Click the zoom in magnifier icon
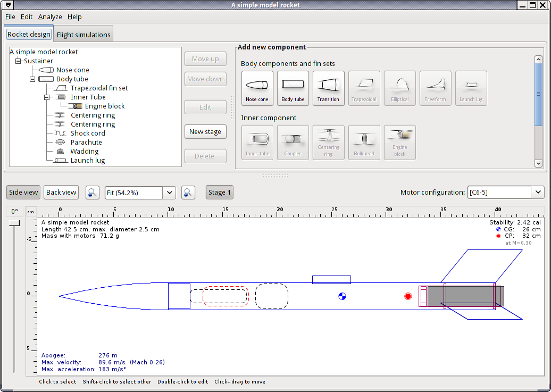This screenshot has width=551, height=392. pos(188,193)
